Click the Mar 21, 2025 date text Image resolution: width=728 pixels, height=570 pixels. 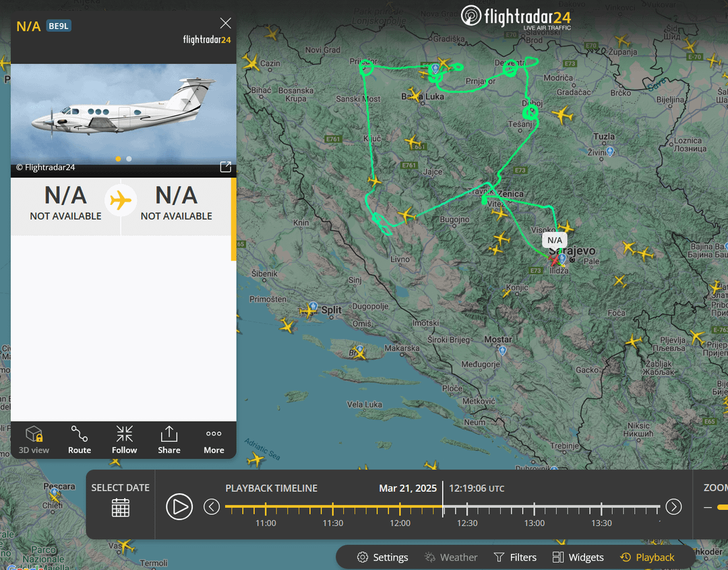(x=408, y=488)
